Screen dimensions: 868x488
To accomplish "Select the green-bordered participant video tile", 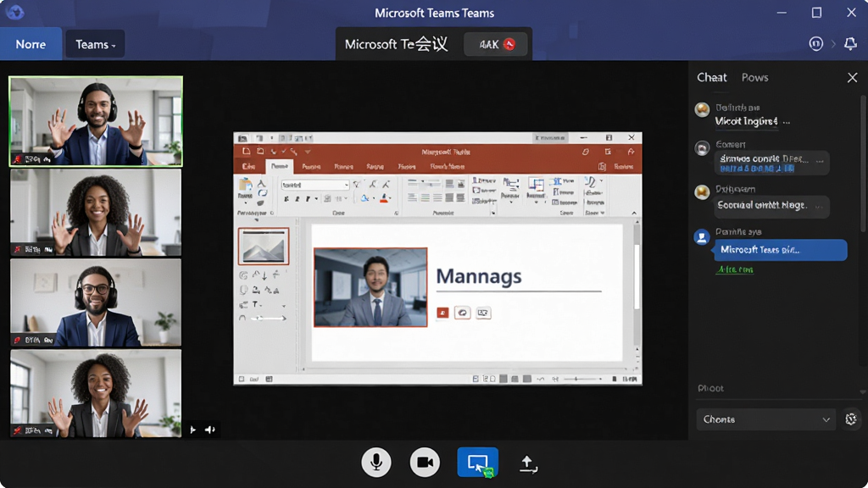I will click(96, 121).
